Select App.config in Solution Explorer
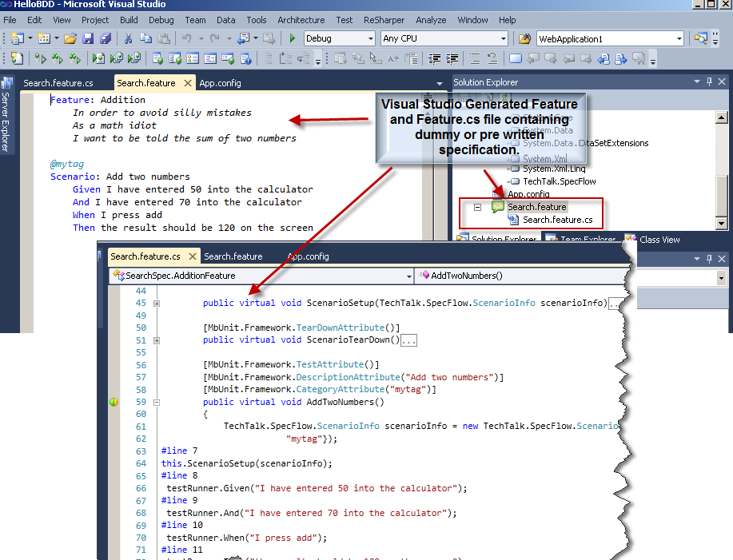The height and width of the screenshot is (560, 733). point(528,194)
